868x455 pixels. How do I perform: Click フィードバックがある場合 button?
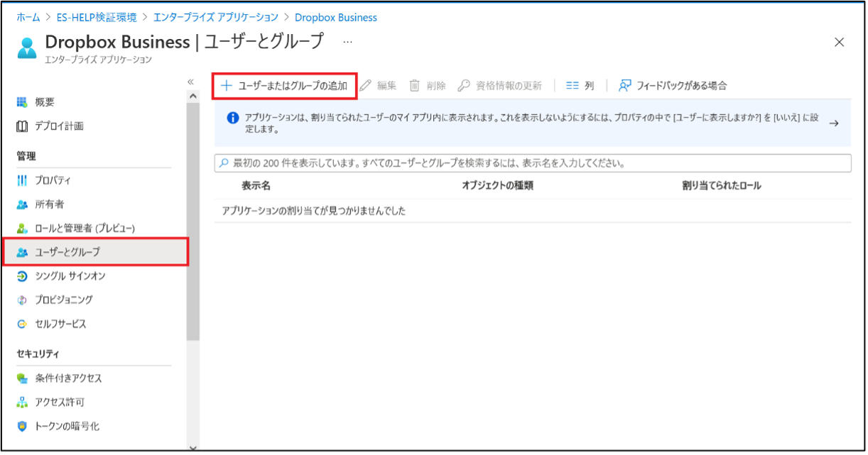point(673,86)
